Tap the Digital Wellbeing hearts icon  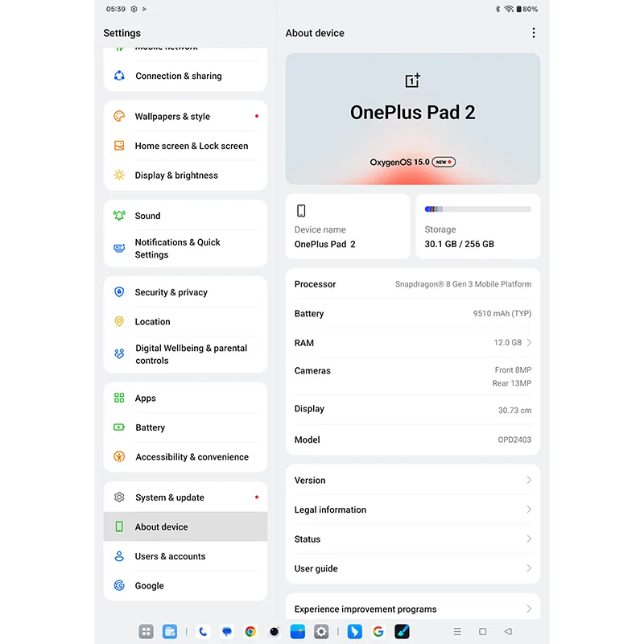(119, 353)
